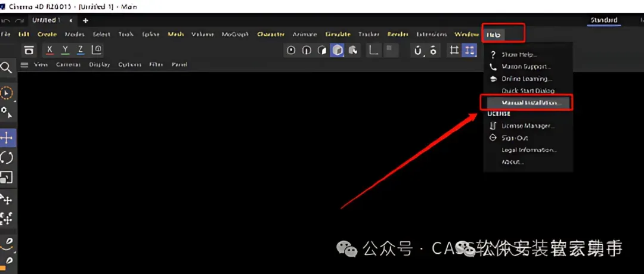The image size is (644, 274).
Task: Open the viewport Options menu
Action: 129,65
